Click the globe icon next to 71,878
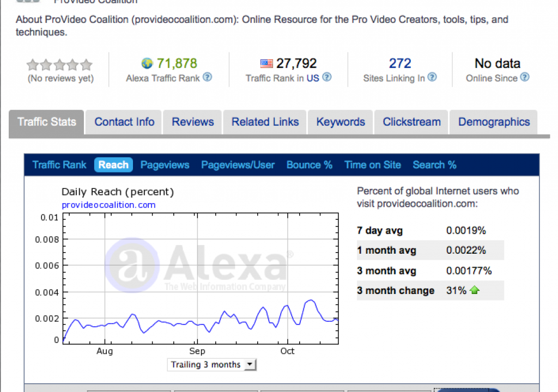The height and width of the screenshot is (392, 558). [147, 64]
